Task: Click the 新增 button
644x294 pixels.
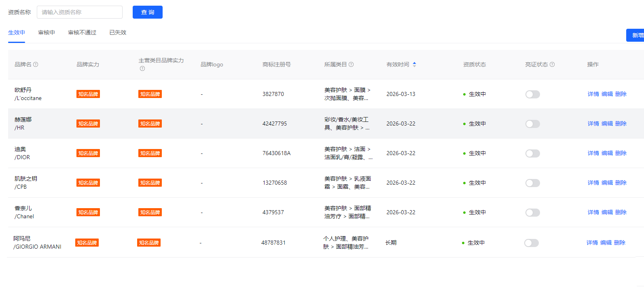Action: [x=637, y=35]
